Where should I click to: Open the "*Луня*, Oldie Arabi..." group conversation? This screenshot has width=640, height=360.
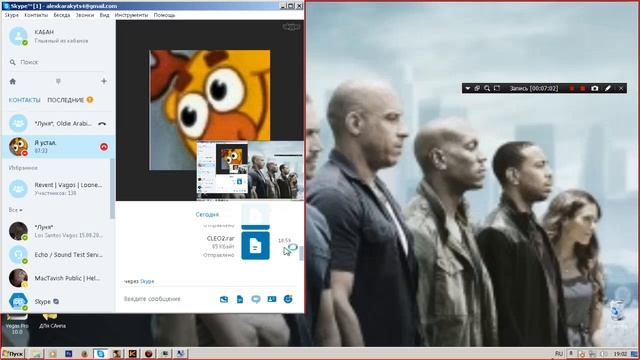point(58,123)
